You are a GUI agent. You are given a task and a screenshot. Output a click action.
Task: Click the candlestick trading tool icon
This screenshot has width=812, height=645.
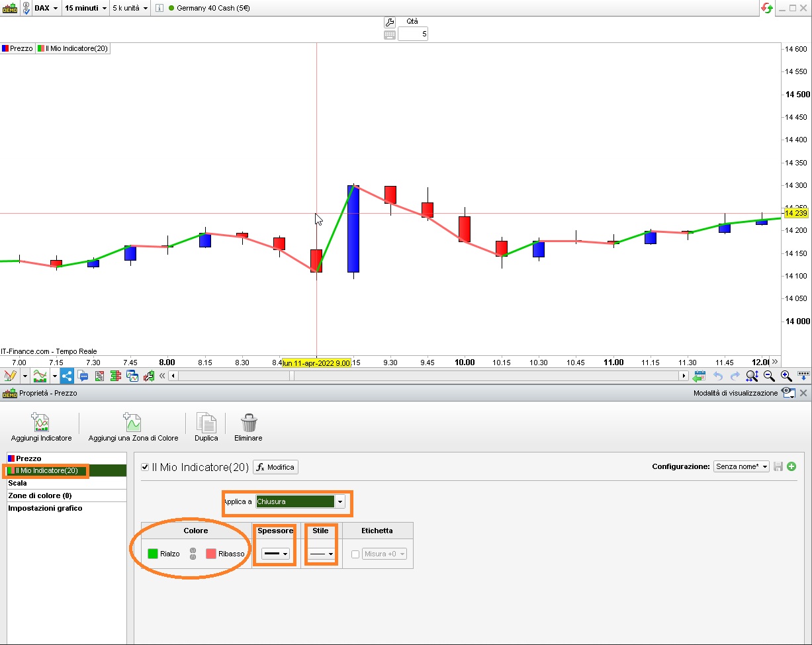click(148, 376)
